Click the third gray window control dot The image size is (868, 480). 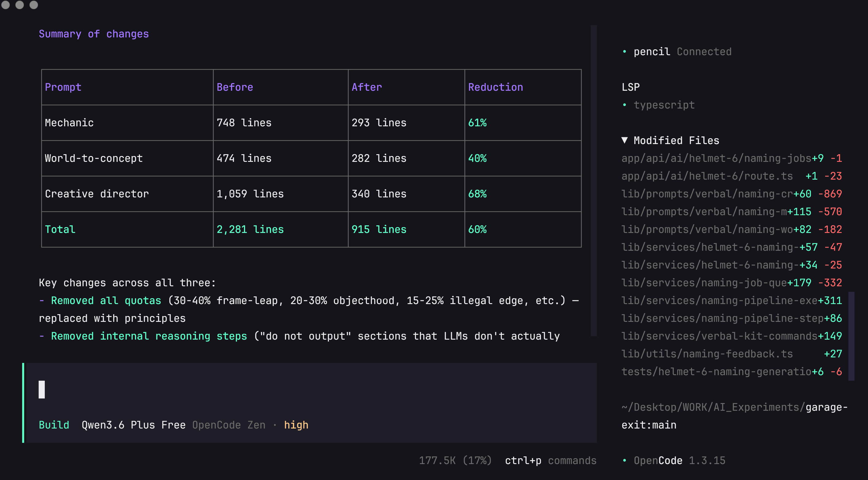point(34,5)
